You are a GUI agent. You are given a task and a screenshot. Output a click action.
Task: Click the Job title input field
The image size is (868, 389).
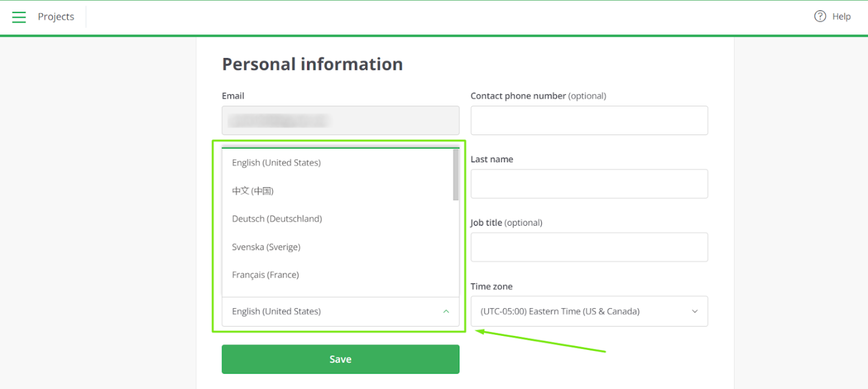(589, 247)
